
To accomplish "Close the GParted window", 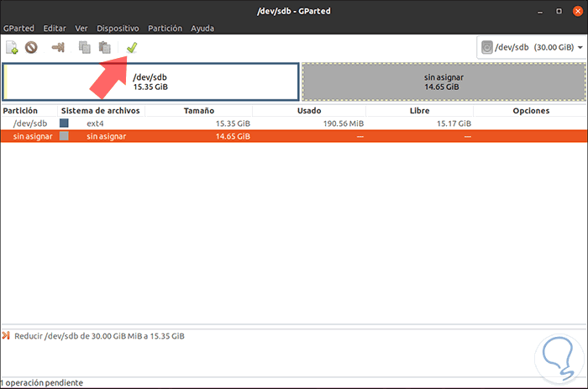I will pyautogui.click(x=578, y=11).
